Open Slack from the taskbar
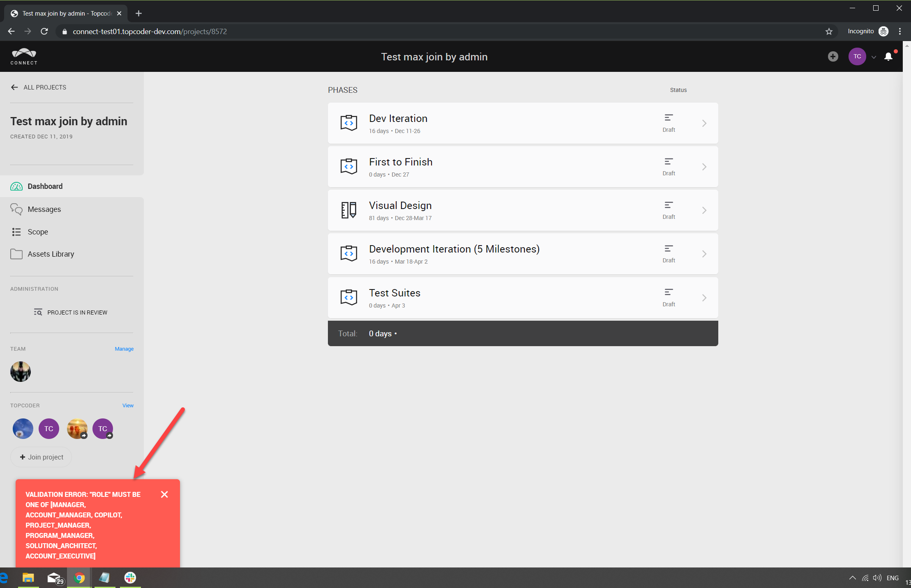 pyautogui.click(x=130, y=578)
